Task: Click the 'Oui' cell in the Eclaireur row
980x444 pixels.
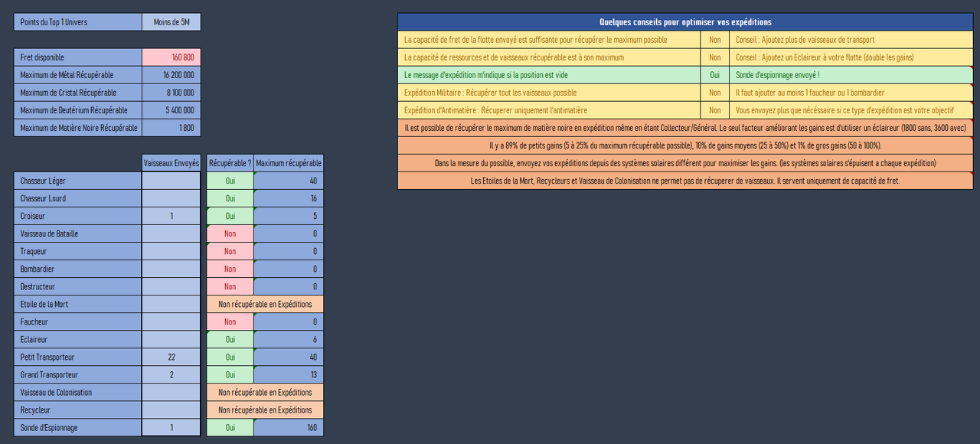Action: [x=230, y=339]
